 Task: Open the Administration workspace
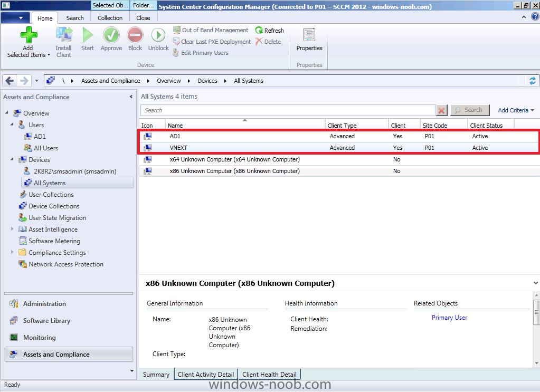[x=69, y=303]
